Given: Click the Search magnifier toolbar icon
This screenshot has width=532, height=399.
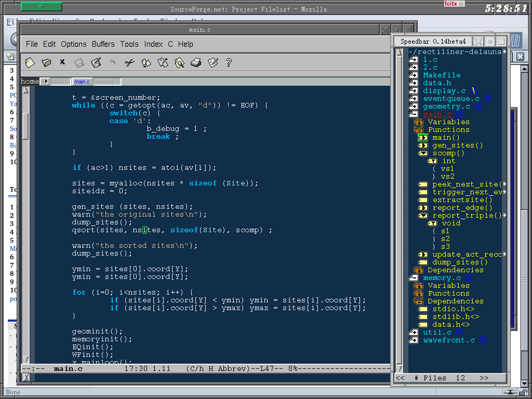Looking at the screenshot, I should coord(179,62).
